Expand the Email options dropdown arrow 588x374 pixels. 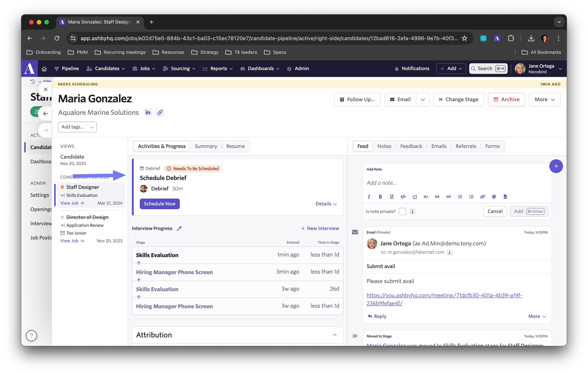pos(423,99)
